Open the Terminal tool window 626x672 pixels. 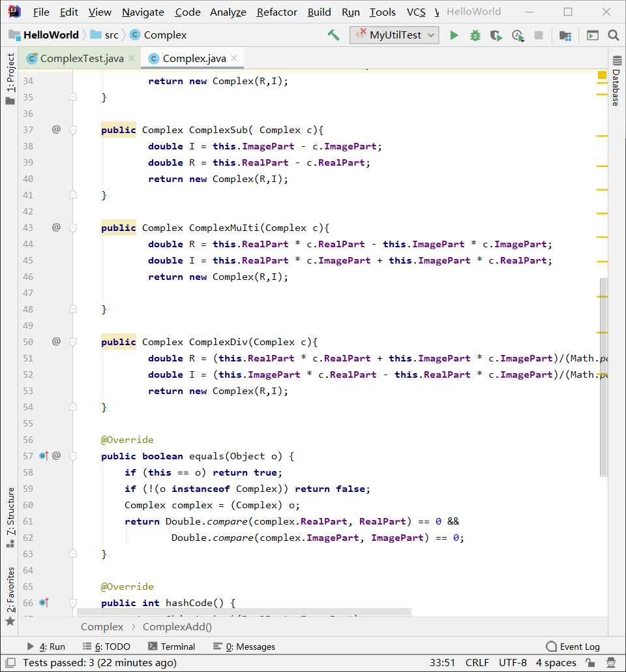coord(171,647)
